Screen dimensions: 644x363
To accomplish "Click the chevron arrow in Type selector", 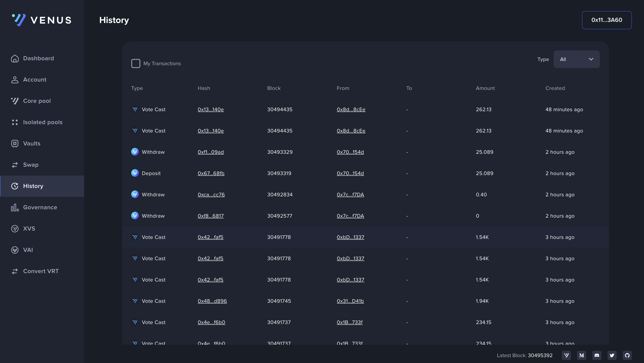I will (591, 59).
